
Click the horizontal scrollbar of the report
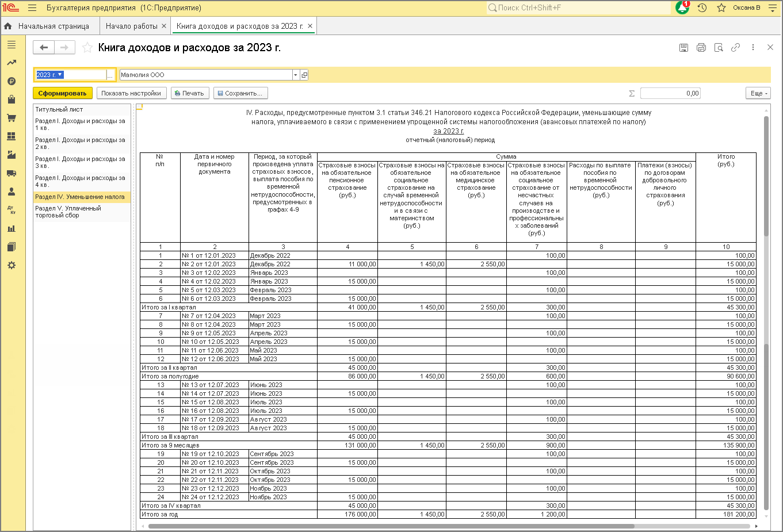(391, 526)
